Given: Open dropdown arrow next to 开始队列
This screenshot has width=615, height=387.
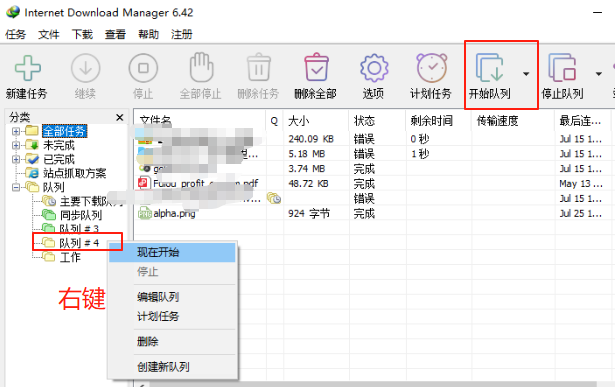Looking at the screenshot, I should pyautogui.click(x=526, y=73).
